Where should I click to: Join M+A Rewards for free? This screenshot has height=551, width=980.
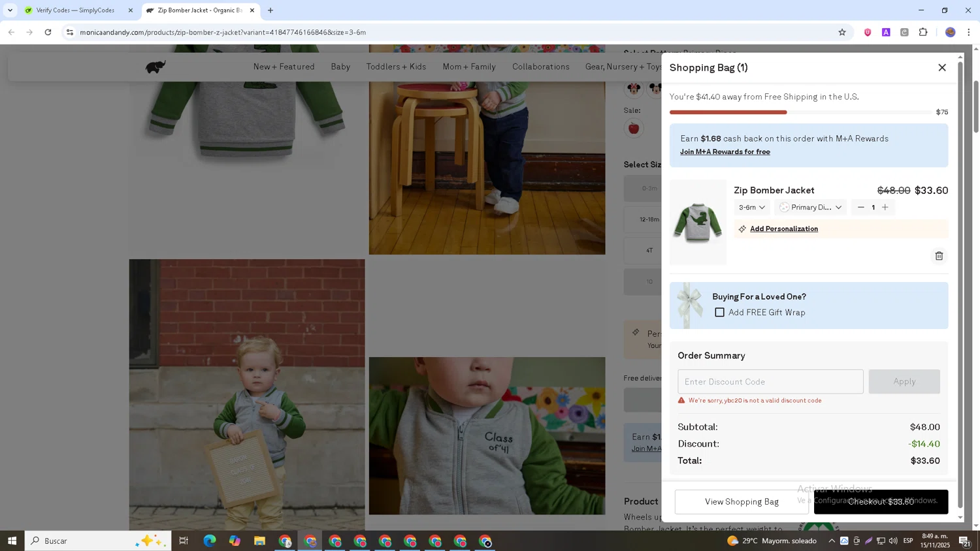(x=725, y=152)
